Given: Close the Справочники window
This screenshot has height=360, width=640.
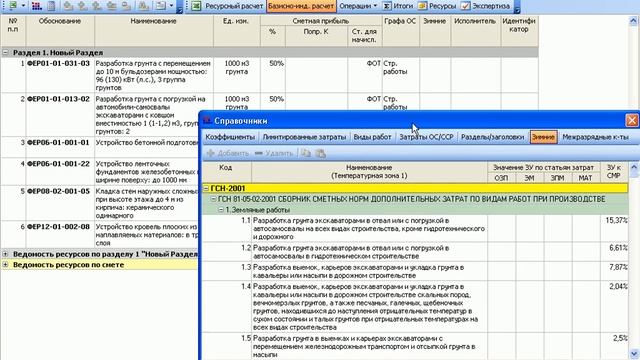Looking at the screenshot, I should click(632, 120).
